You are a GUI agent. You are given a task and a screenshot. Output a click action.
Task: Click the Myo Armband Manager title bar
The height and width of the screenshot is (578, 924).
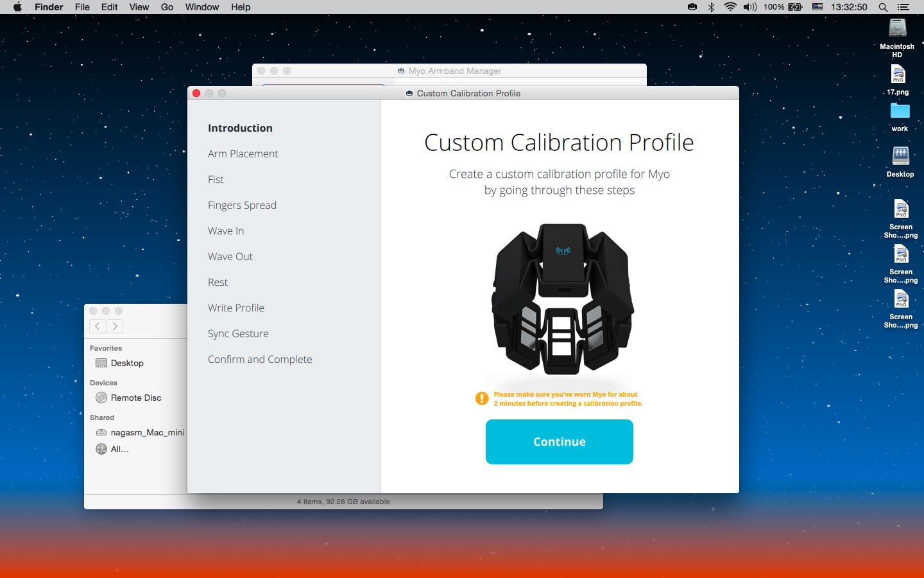point(449,71)
